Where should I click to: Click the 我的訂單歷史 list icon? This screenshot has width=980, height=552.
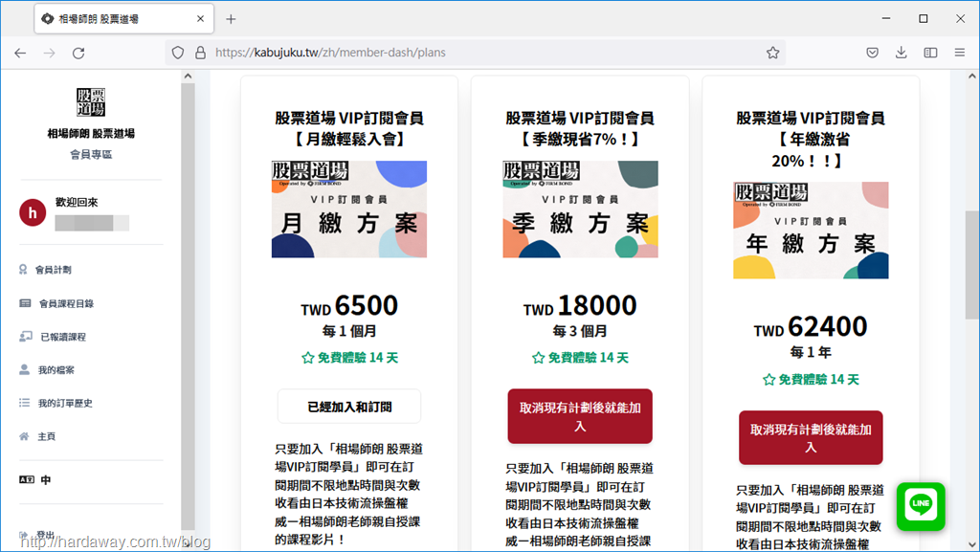(24, 403)
